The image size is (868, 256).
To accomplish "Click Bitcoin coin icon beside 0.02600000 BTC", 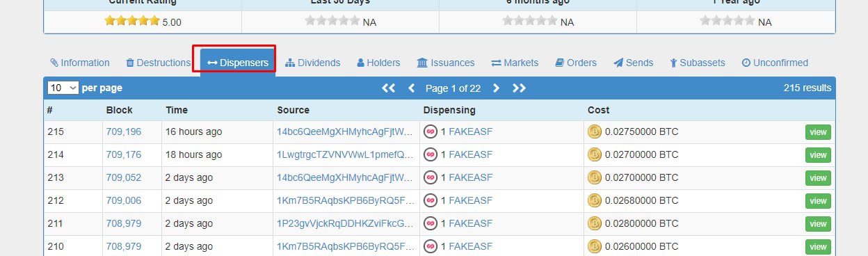I will 595,246.
